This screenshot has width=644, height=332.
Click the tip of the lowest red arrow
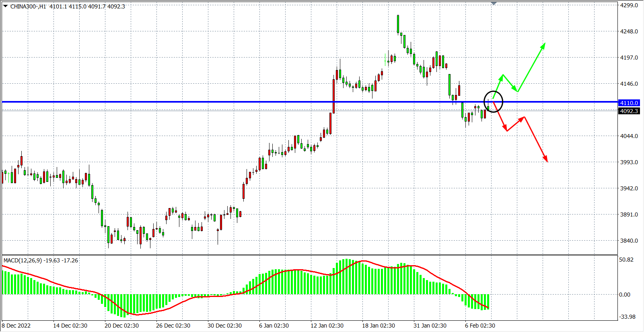pos(547,161)
